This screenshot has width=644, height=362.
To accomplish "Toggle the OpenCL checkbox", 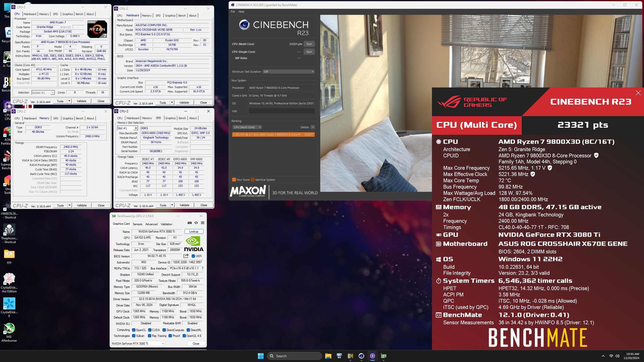I will coord(134,330).
